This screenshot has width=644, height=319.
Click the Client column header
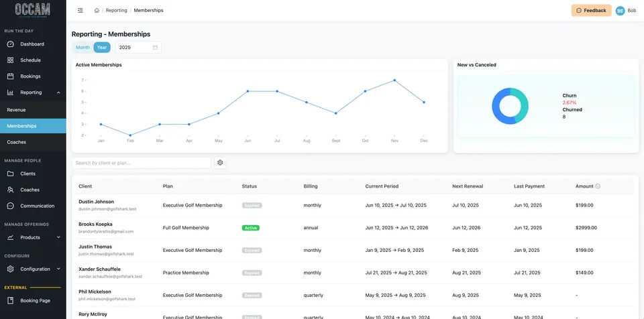85,186
